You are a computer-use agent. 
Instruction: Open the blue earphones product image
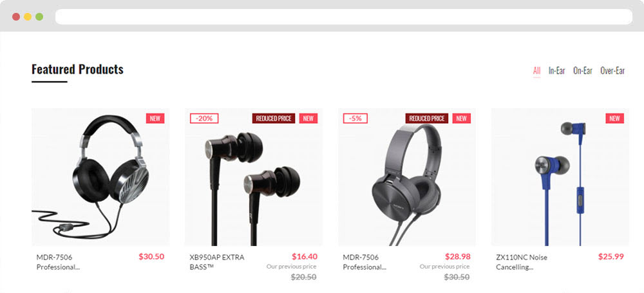pos(560,177)
